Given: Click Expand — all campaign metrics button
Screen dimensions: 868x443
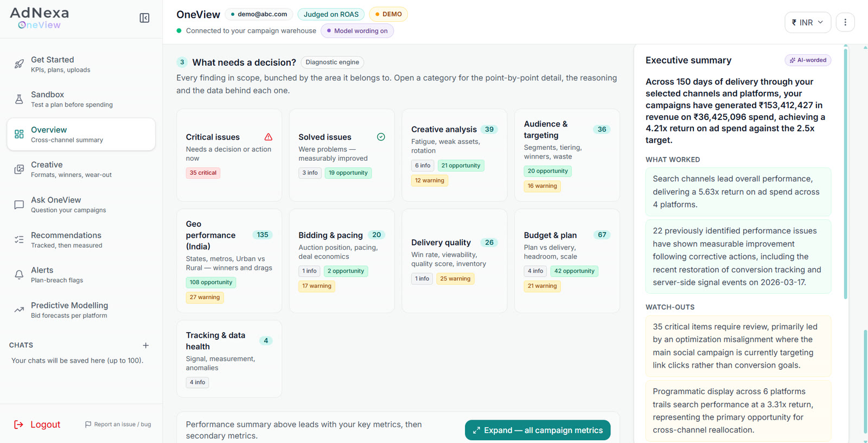Looking at the screenshot, I should click(x=538, y=430).
